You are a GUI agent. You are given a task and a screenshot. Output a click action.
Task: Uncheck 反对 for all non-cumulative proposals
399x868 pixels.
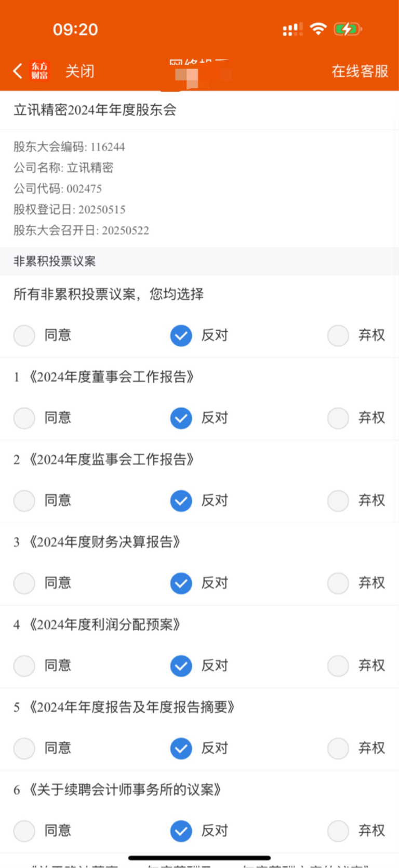click(x=181, y=335)
